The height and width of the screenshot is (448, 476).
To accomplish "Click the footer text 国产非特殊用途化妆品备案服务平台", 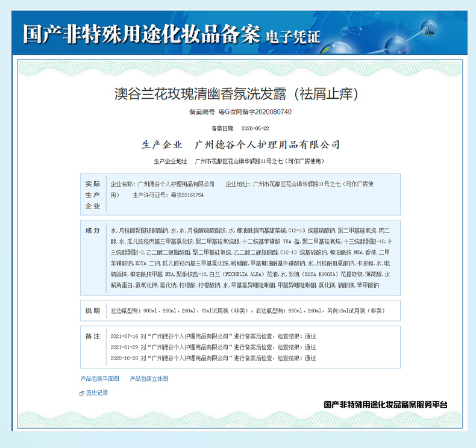I will (386, 405).
